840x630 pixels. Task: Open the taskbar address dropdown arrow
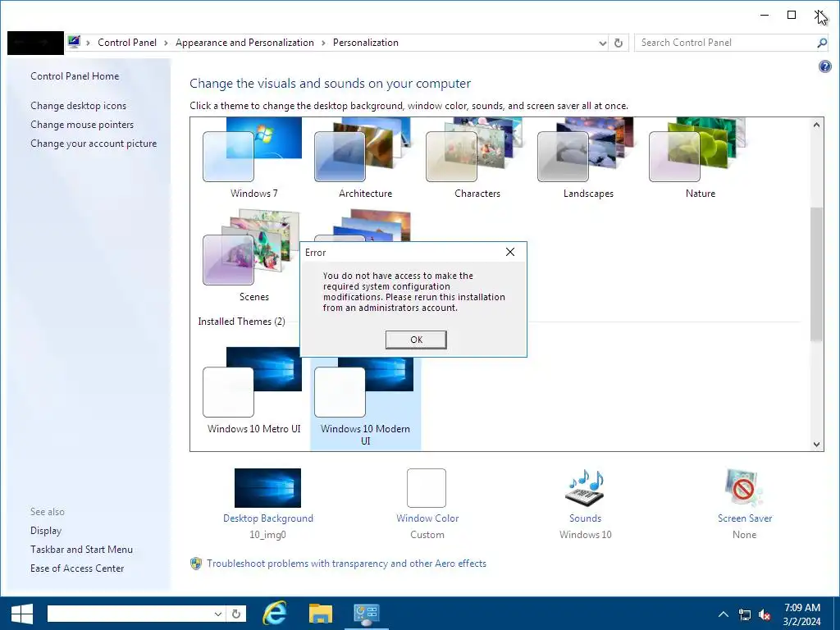click(218, 614)
